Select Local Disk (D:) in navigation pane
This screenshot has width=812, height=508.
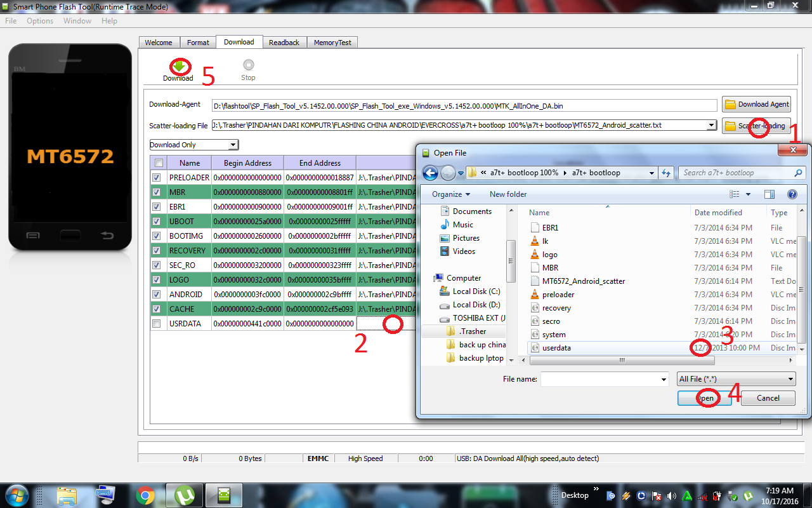pos(476,305)
